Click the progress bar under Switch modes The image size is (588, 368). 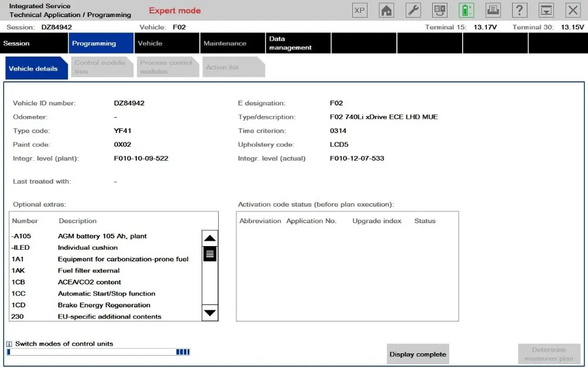click(98, 352)
